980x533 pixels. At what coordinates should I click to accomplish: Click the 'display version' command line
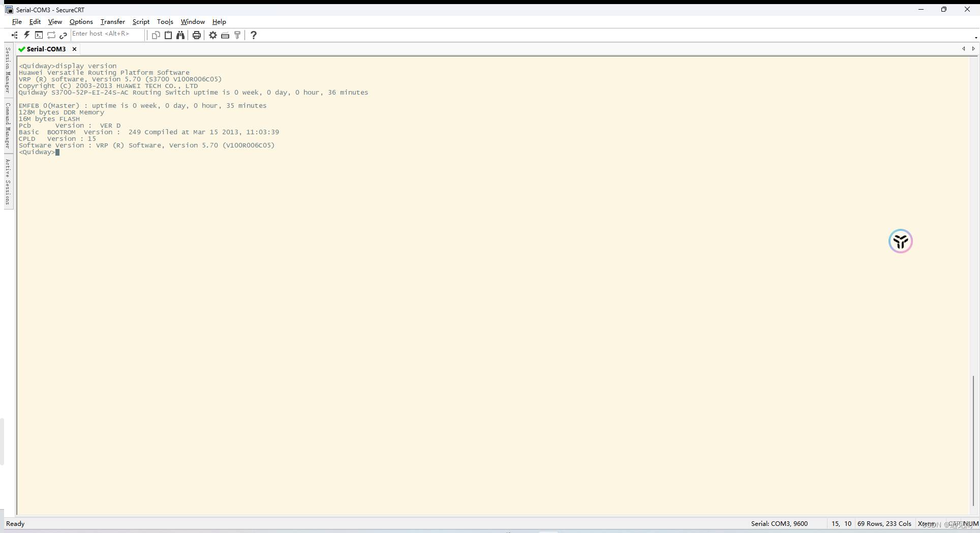[68, 66]
